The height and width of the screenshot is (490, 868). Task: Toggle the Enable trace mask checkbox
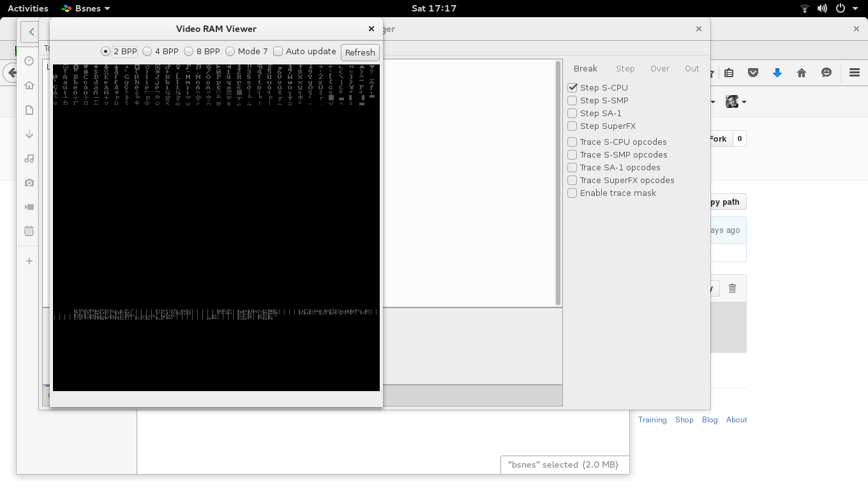611,193
